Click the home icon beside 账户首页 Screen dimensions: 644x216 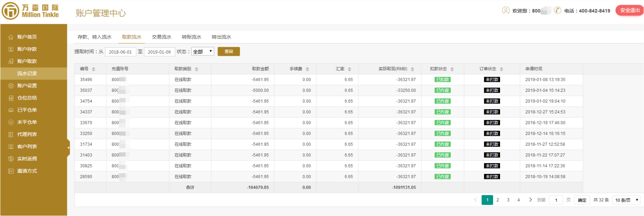click(11, 37)
